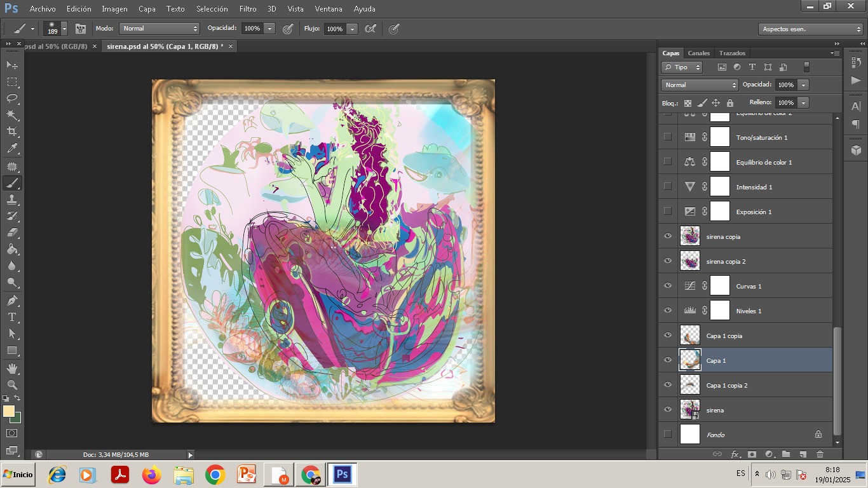868x488 pixels.
Task: Select the Rectangle shape tool
Action: tap(12, 350)
